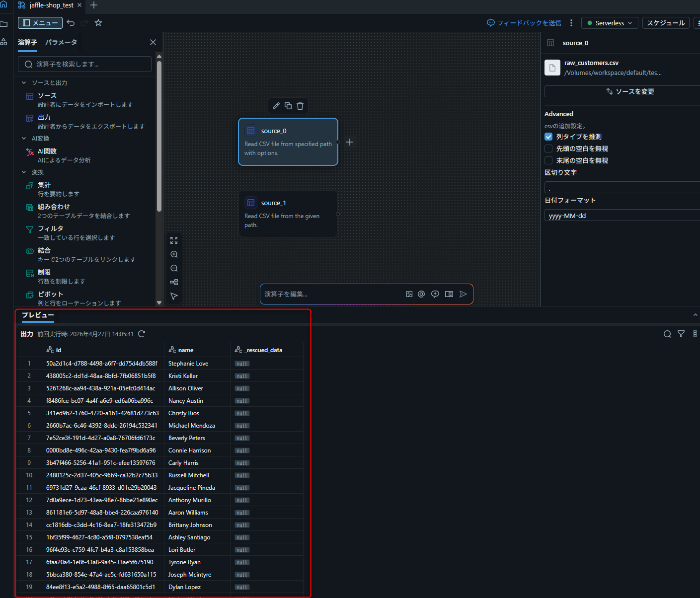Click the redo arrow in the toolbar
Image resolution: width=700 pixels, height=598 pixels.
[84, 23]
